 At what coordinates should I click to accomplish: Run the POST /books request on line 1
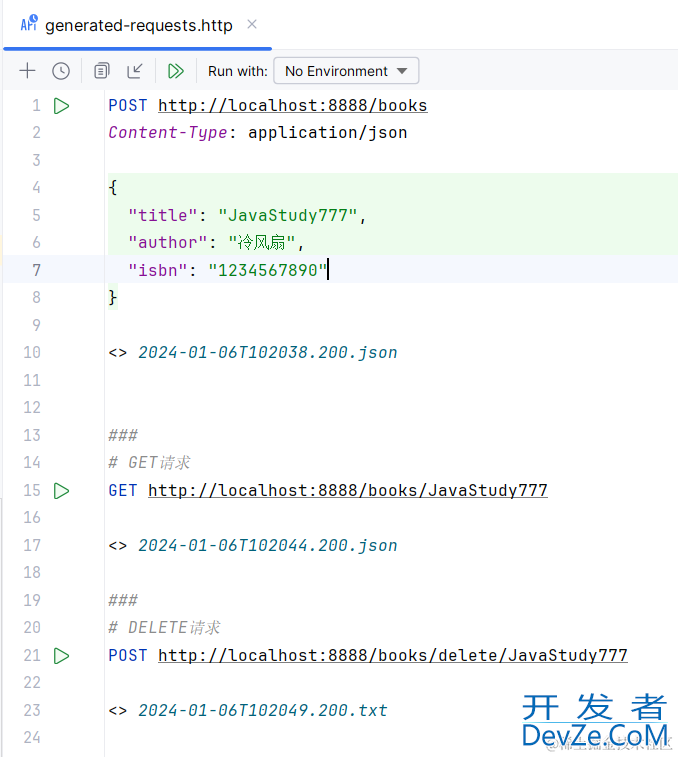61,106
